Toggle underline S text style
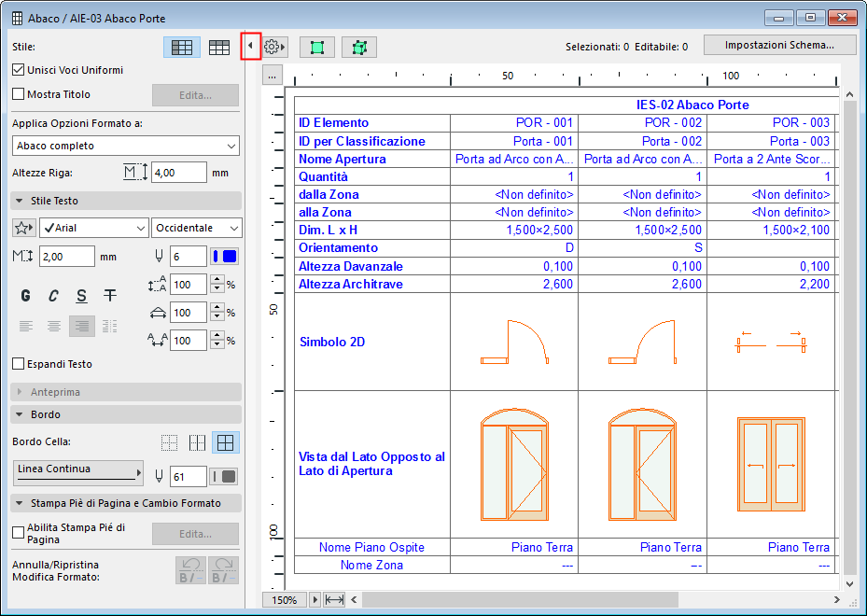 [82, 296]
